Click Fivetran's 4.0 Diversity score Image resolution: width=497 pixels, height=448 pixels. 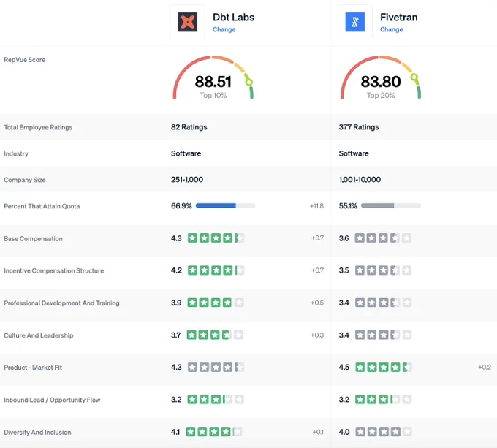click(x=344, y=432)
